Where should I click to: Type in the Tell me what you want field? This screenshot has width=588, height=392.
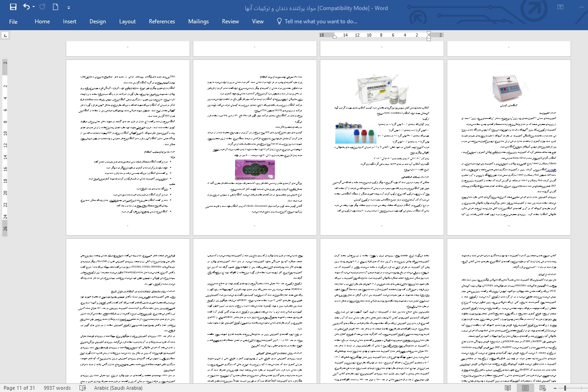321,21
